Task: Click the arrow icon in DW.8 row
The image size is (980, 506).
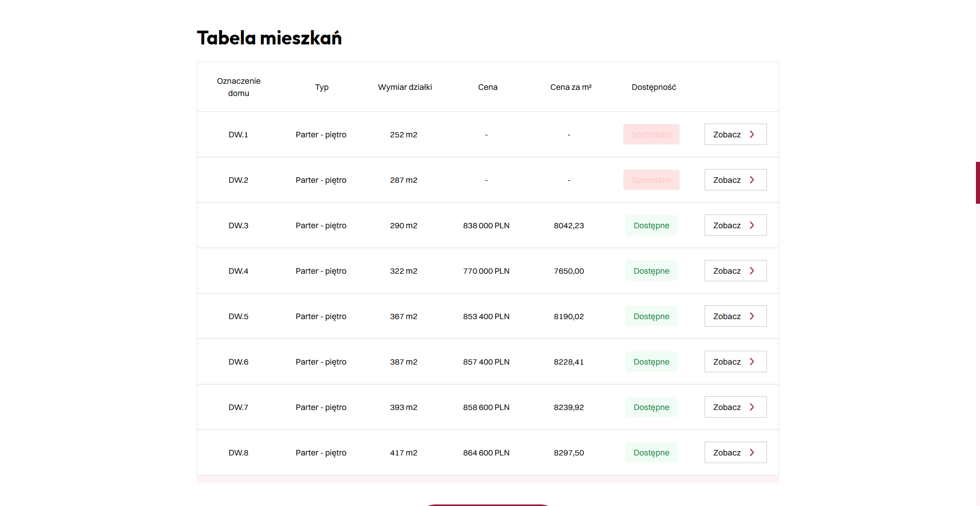Action: point(752,452)
